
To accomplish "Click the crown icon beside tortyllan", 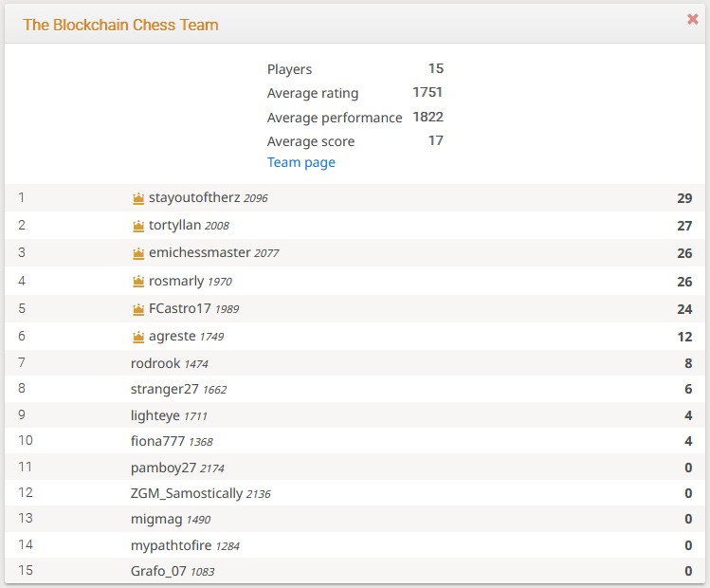I will 138,226.
